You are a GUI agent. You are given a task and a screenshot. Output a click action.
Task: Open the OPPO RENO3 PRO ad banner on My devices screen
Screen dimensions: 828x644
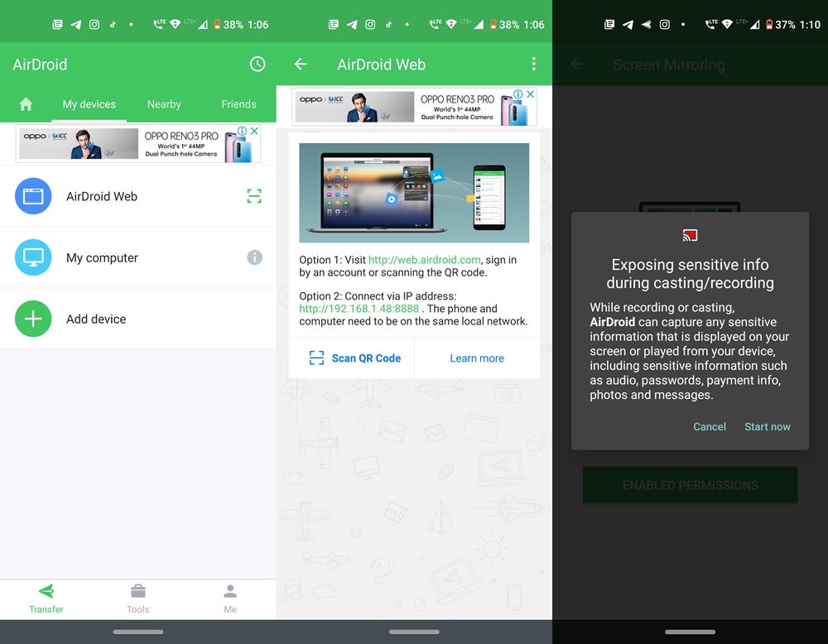pos(138,143)
